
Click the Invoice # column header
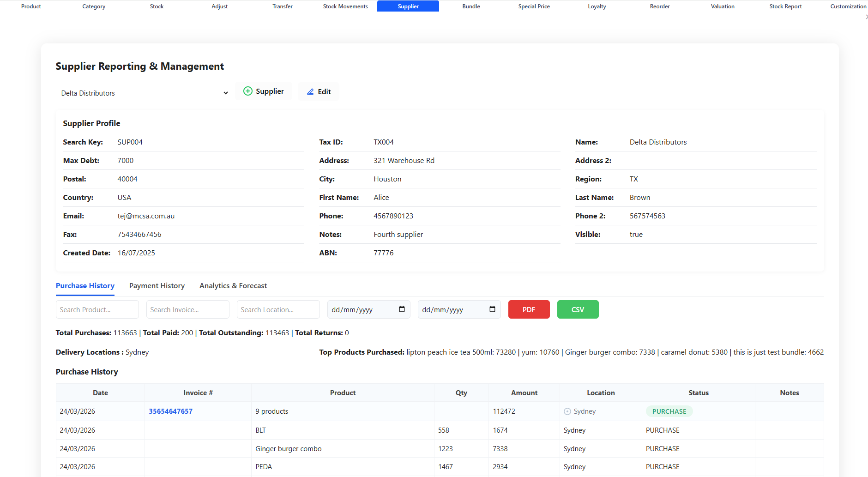click(x=198, y=393)
